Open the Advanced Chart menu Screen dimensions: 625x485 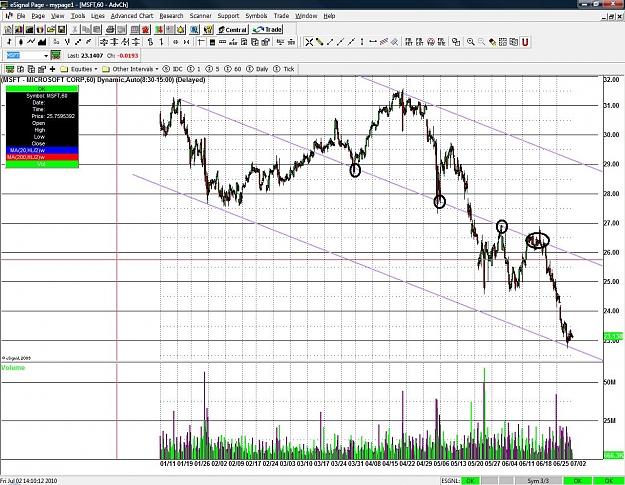pyautogui.click(x=132, y=16)
